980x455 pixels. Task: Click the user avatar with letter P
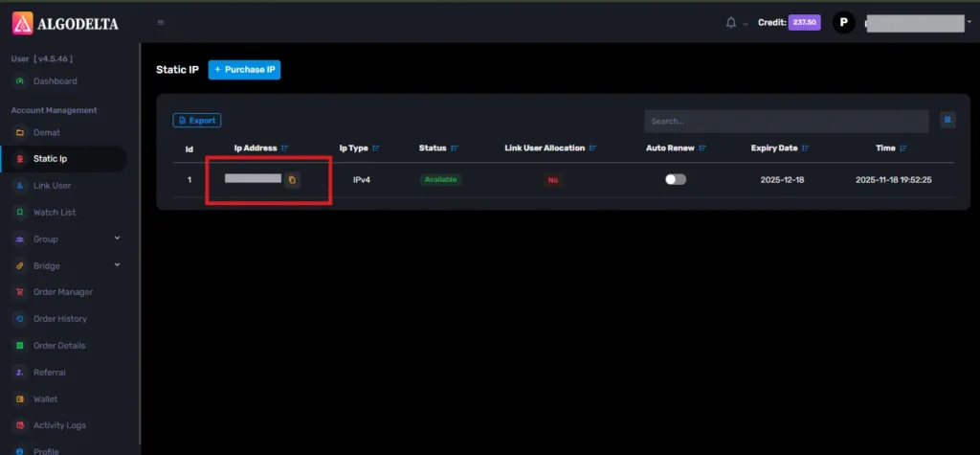pyautogui.click(x=843, y=22)
